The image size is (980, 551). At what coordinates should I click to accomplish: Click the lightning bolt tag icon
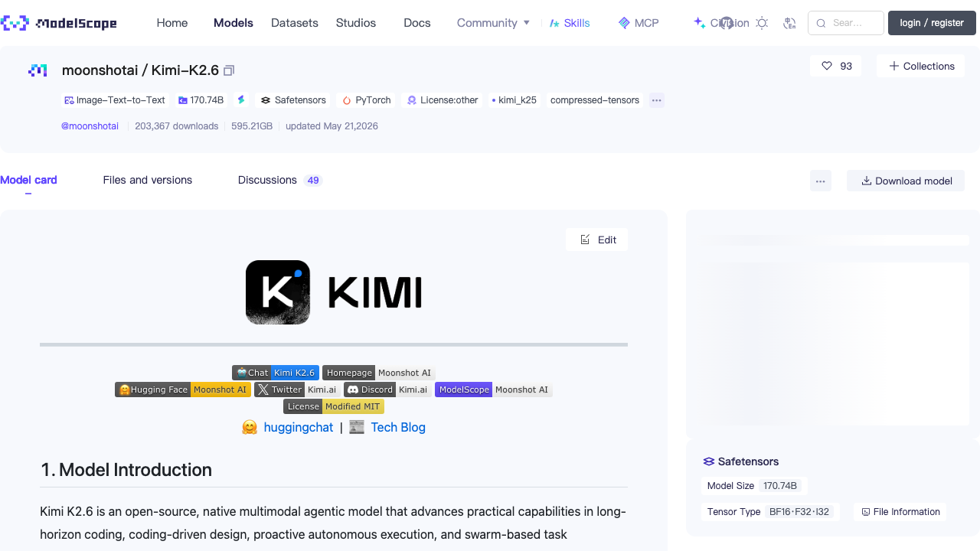pyautogui.click(x=241, y=100)
